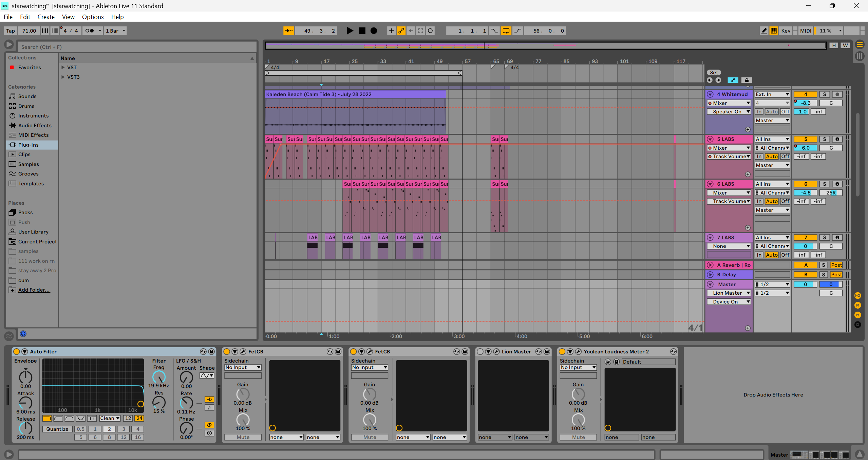Toggle Auto Filter device activator
This screenshot has width=868, height=460.
tap(16, 351)
